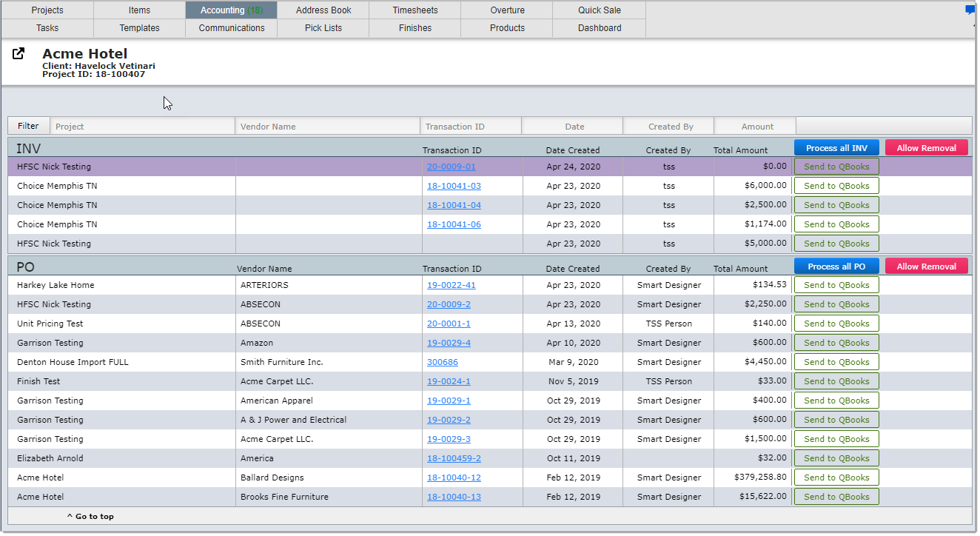Open the Dashboard tab
This screenshot has height=536, width=980.
coord(600,28)
